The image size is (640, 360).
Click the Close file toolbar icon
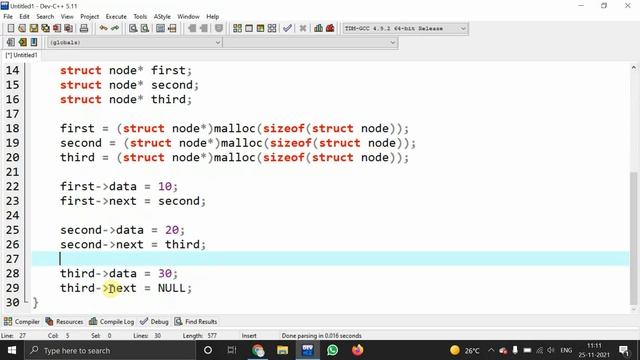point(57,28)
